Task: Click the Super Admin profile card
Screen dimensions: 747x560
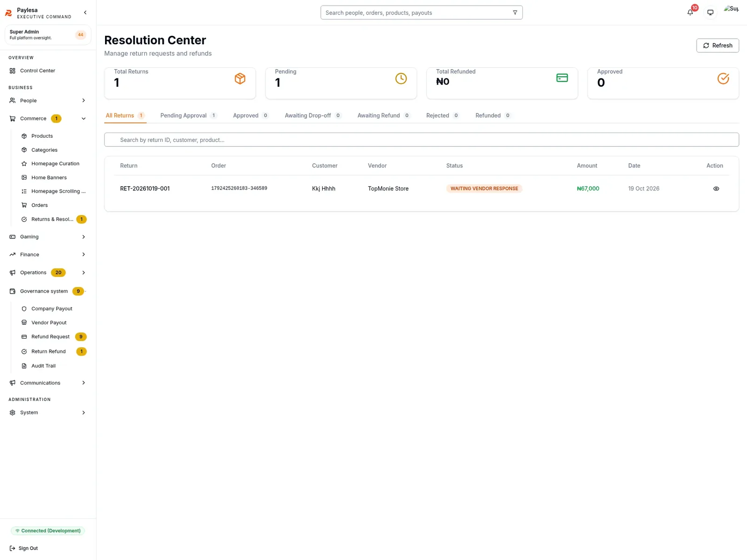Action: (x=48, y=35)
